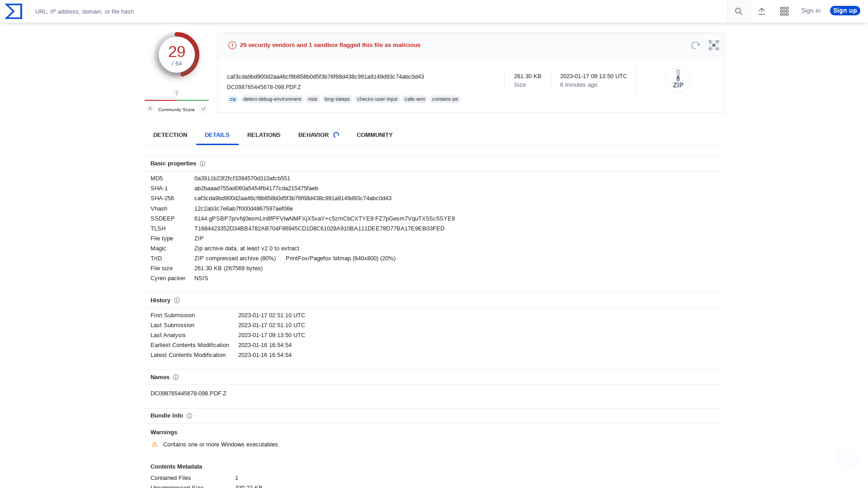868x488 pixels.
Task: Reanalyze file with the refresh icon
Action: (696, 45)
